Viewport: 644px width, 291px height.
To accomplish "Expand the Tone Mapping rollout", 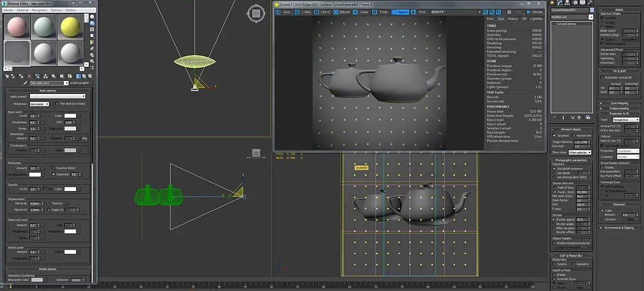I will click(619, 103).
